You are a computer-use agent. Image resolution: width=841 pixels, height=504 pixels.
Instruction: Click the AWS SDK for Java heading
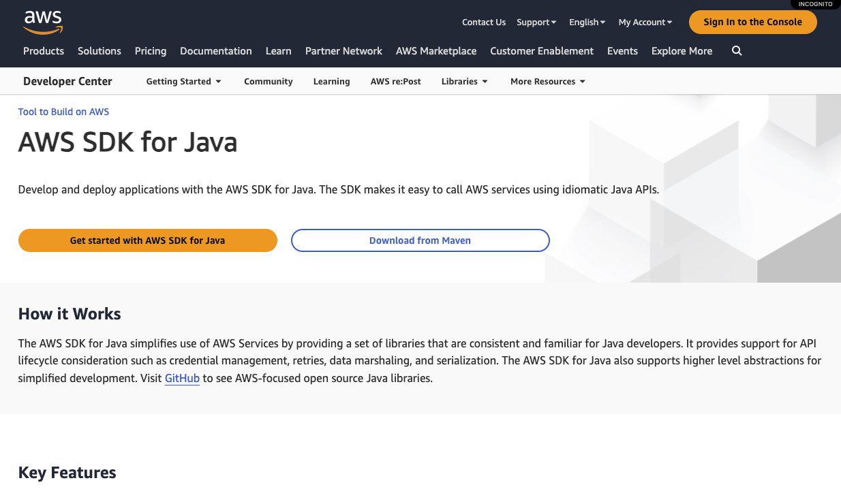(128, 142)
